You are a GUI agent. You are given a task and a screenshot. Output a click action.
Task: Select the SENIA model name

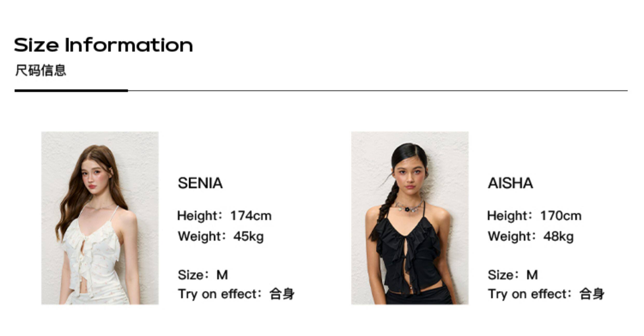pyautogui.click(x=200, y=183)
